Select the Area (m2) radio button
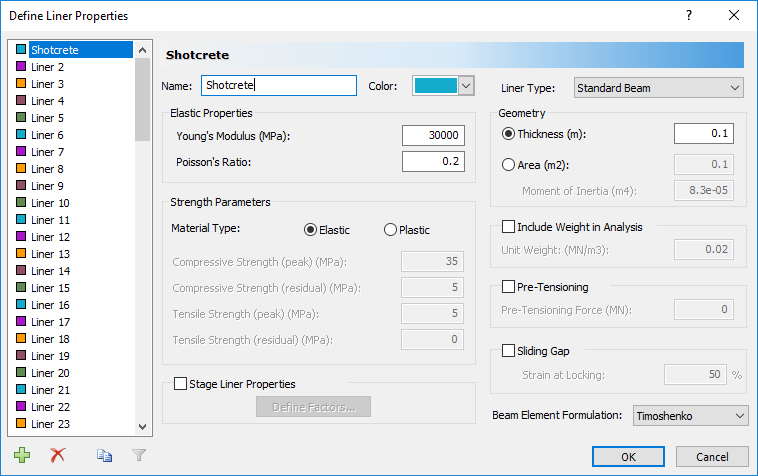Viewport: 758px width, 476px height. pyautogui.click(x=508, y=165)
